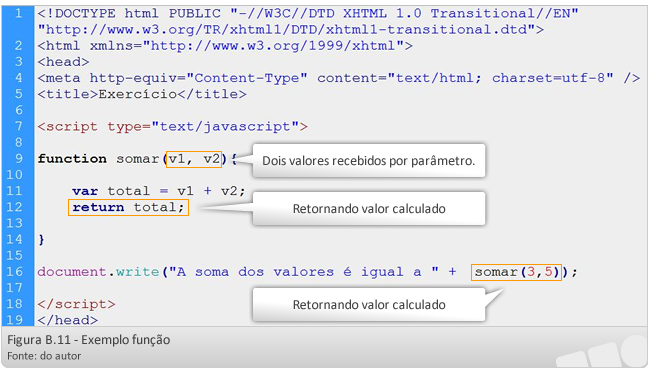This screenshot has height=370, width=648.
Task: Click line number 14 in the gutter
Action: point(14,239)
